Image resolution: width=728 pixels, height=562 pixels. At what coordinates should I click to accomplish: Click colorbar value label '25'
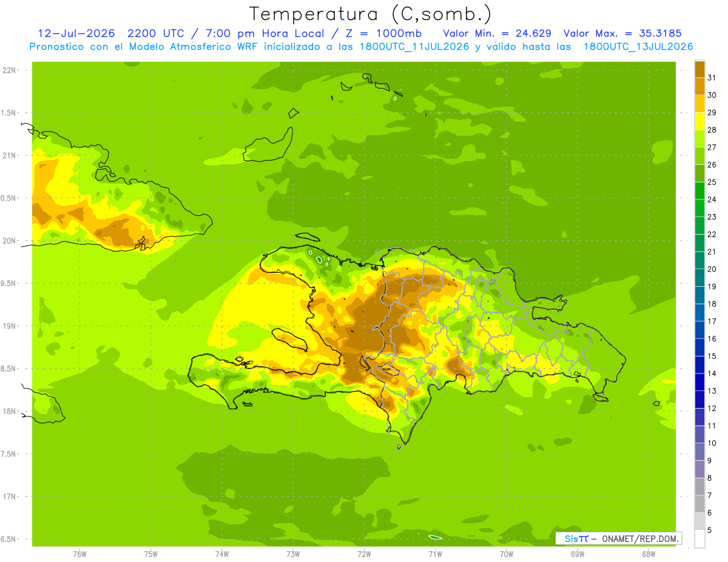pos(712,182)
